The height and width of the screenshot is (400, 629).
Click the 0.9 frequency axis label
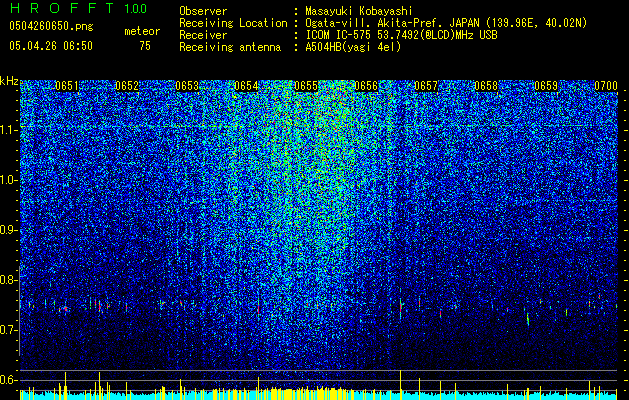coord(8,230)
